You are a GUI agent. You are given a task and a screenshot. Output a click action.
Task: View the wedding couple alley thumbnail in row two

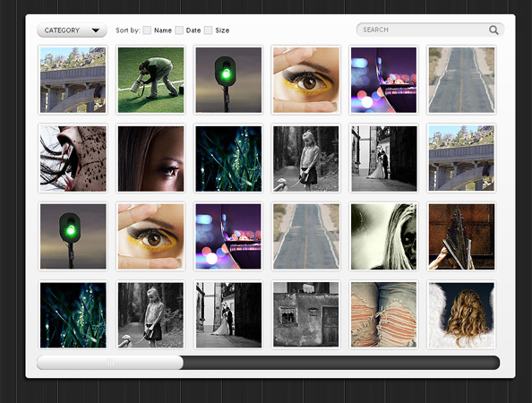tap(383, 159)
